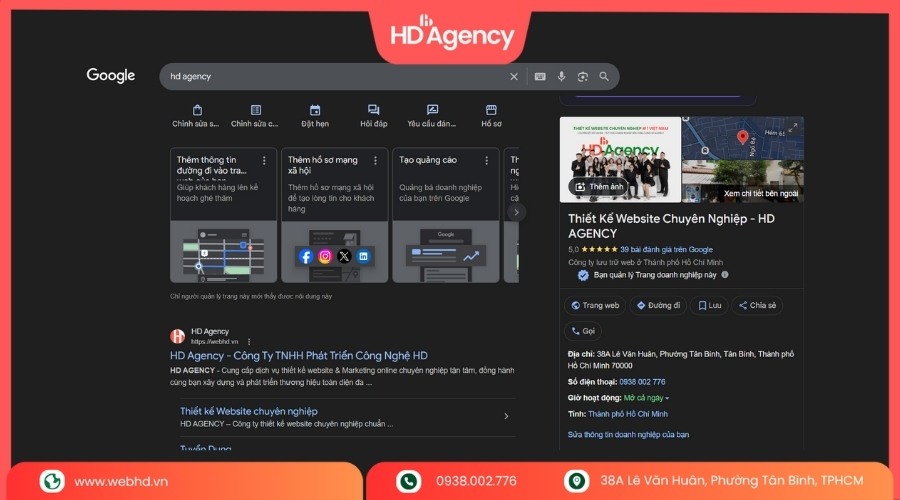Screen dimensions: 900x500
Task: Click the Thêm ảnh button on the photo
Action: point(598,187)
